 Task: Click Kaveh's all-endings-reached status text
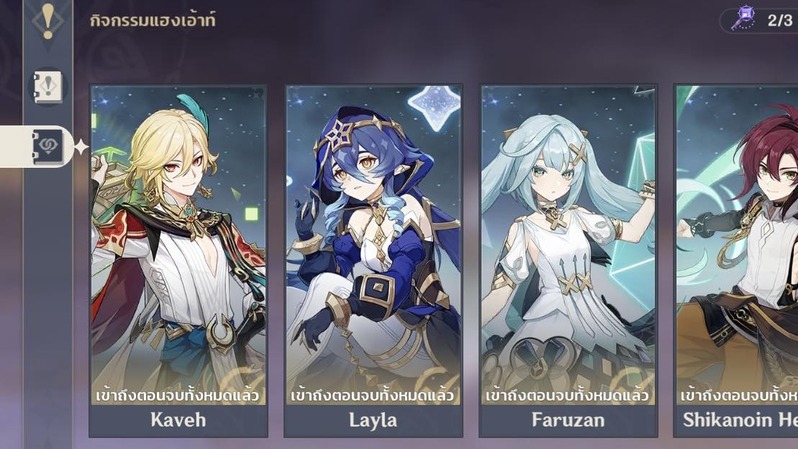click(x=178, y=395)
